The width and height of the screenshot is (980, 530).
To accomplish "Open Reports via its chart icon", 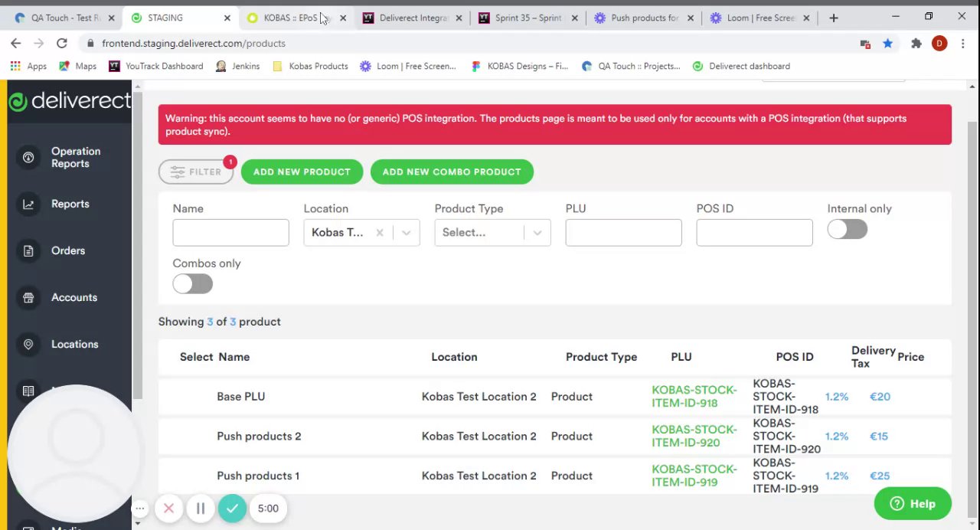I will [28, 204].
